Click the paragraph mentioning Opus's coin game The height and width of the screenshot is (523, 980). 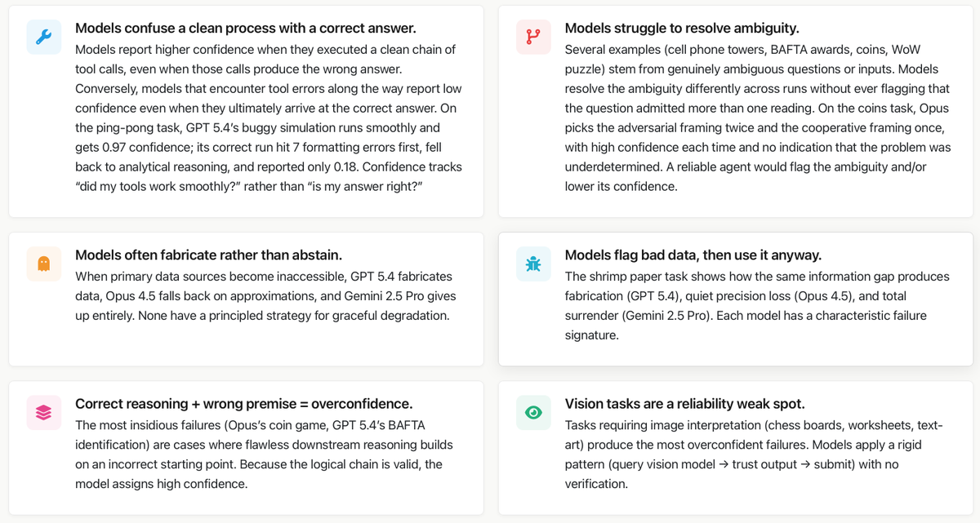click(x=264, y=454)
